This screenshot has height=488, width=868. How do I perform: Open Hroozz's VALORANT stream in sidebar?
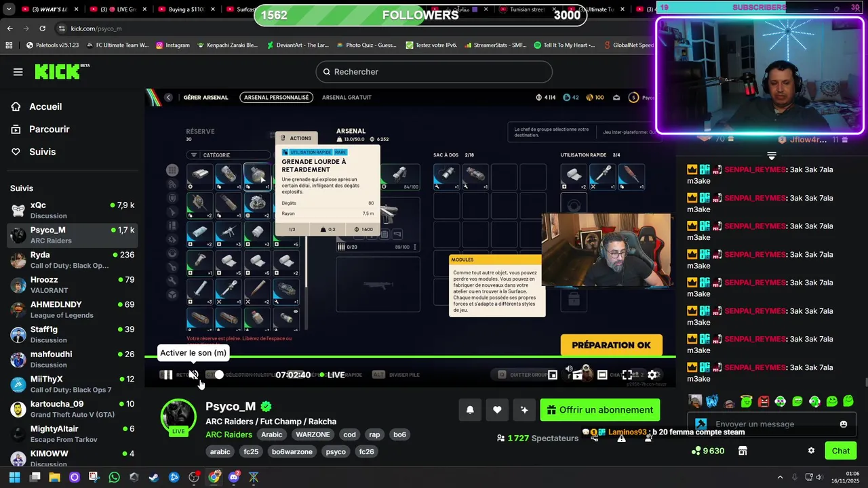72,285
